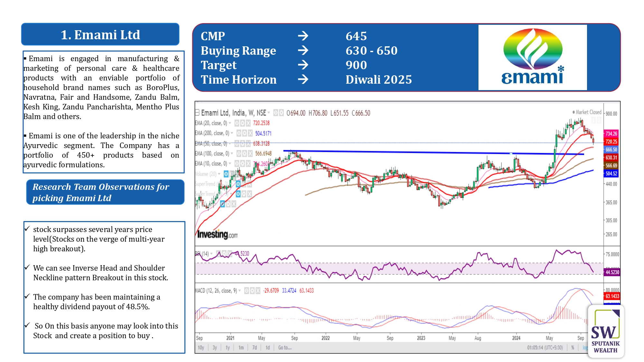This screenshot has height=362, width=644.
Task: Toggle visibility of Emami Ltd main series
Action: [276, 113]
